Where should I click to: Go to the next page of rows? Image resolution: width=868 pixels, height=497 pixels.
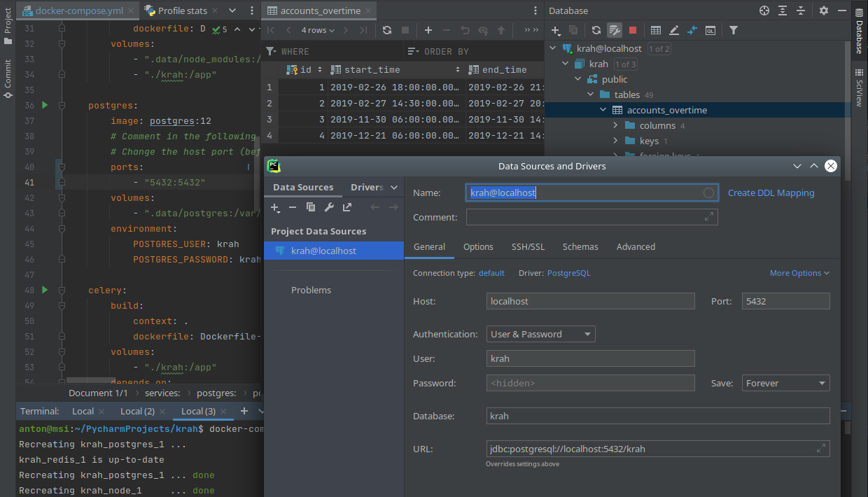pos(345,30)
